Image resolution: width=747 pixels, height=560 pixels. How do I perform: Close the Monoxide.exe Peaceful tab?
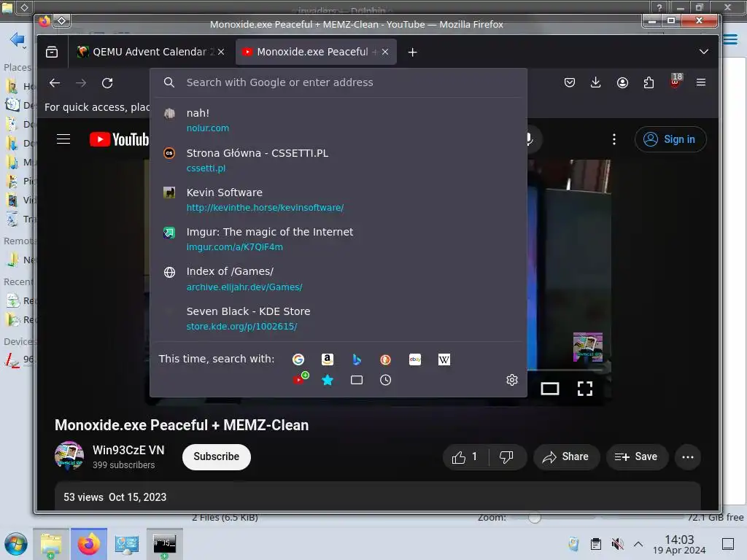coord(385,52)
